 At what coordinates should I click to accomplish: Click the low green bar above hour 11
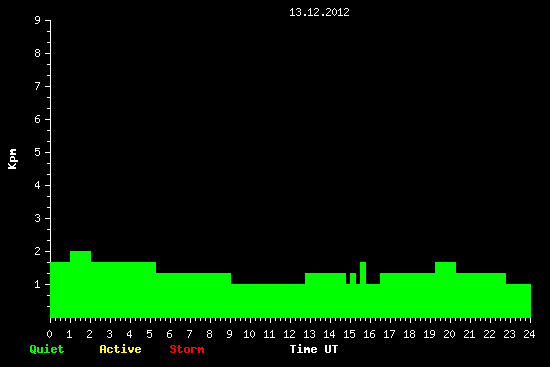click(x=268, y=301)
